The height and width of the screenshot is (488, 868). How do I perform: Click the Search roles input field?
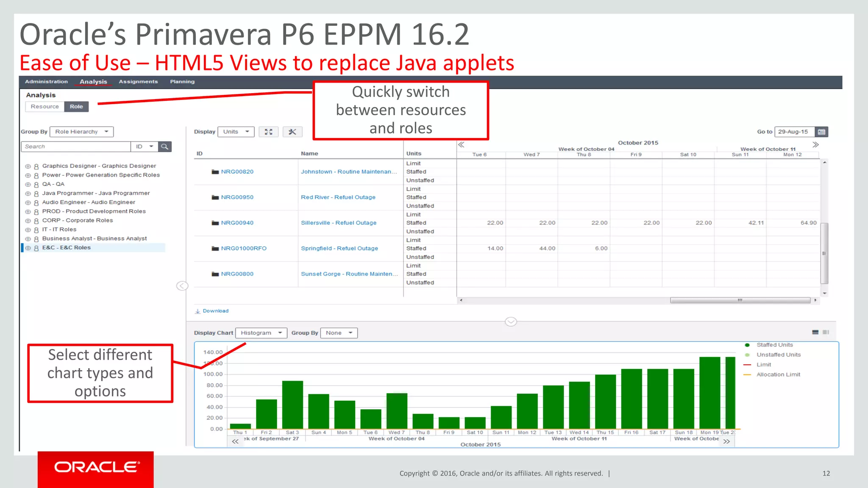pyautogui.click(x=76, y=147)
